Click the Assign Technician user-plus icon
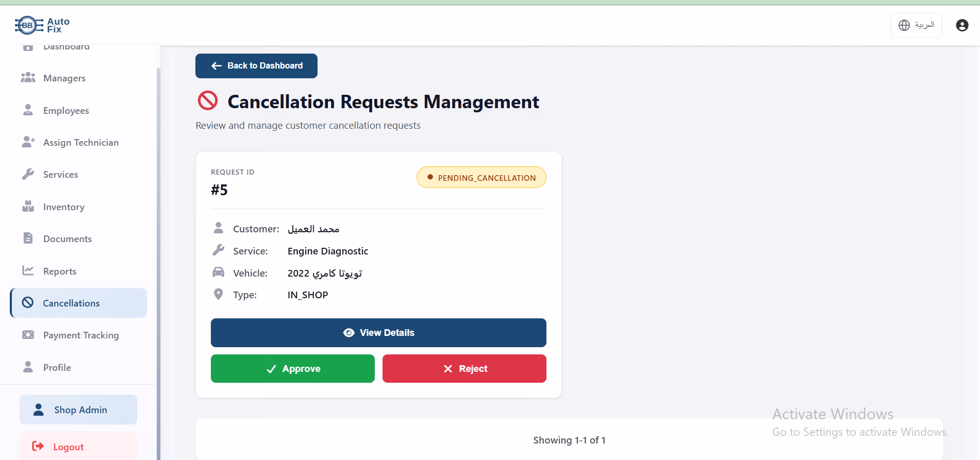 (28, 142)
